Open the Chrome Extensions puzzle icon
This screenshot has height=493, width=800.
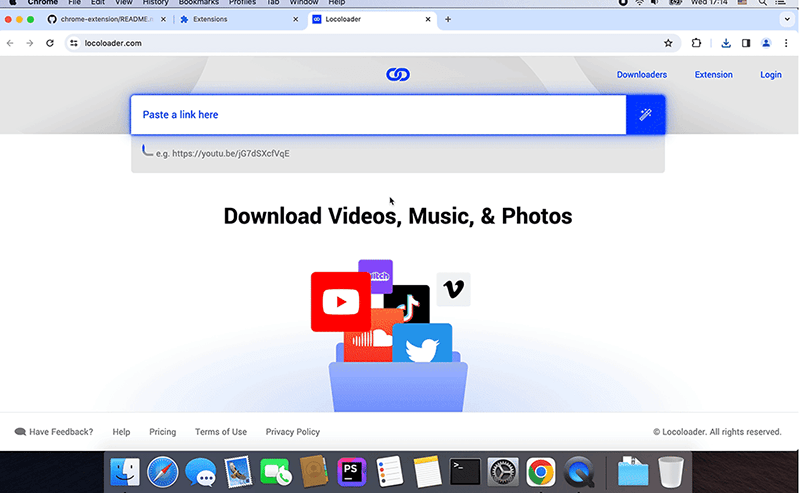[x=696, y=43]
